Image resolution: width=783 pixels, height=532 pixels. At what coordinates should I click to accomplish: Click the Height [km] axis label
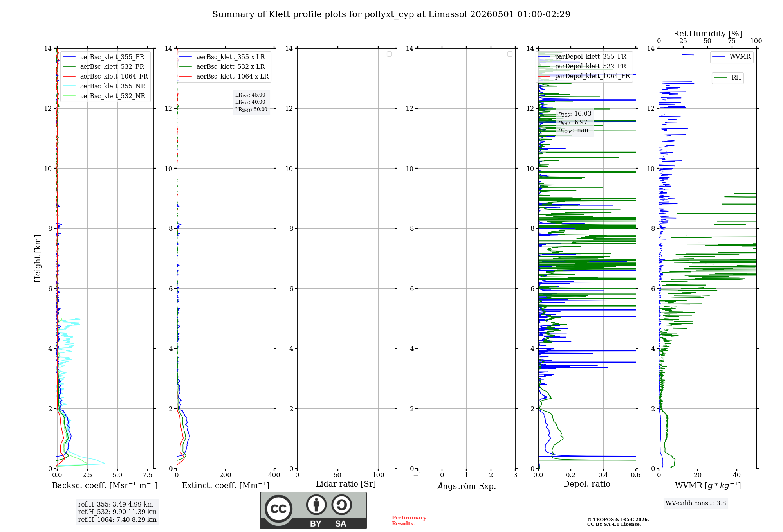point(38,259)
